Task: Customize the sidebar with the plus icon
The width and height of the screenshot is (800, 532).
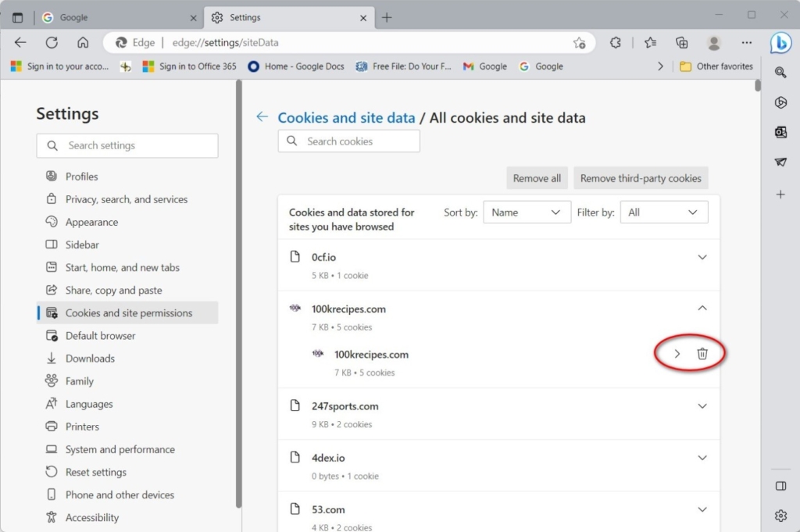Action: pyautogui.click(x=780, y=193)
